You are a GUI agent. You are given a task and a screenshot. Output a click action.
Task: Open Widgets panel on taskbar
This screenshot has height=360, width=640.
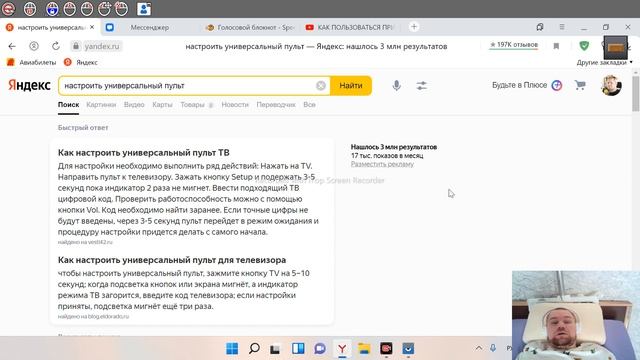pos(298,349)
